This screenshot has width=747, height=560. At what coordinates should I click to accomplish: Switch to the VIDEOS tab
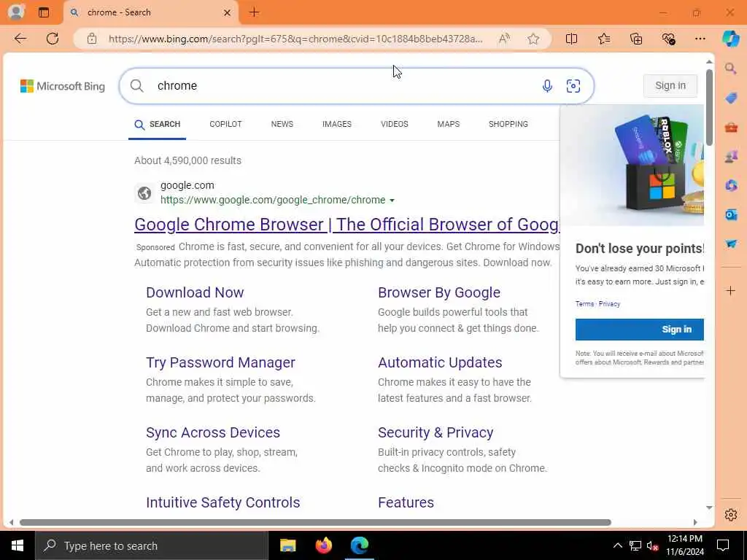395,124
